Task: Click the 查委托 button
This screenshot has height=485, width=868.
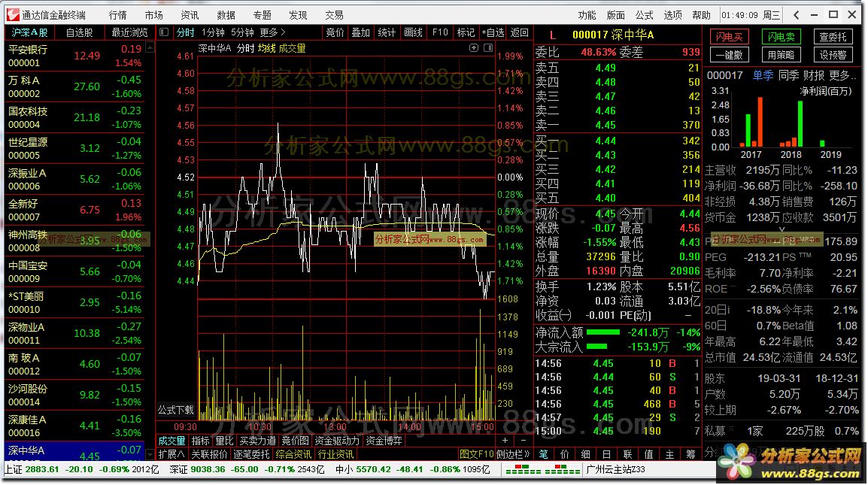Action: (833, 37)
